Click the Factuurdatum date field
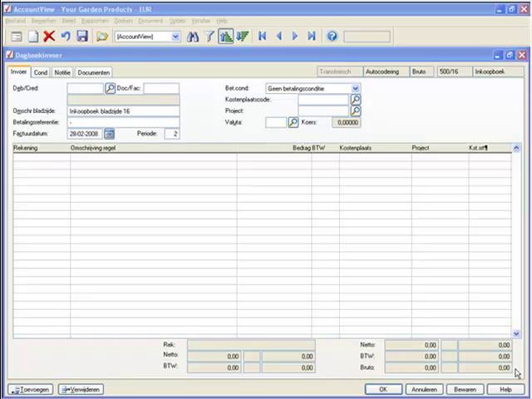532x399 pixels. (x=85, y=134)
